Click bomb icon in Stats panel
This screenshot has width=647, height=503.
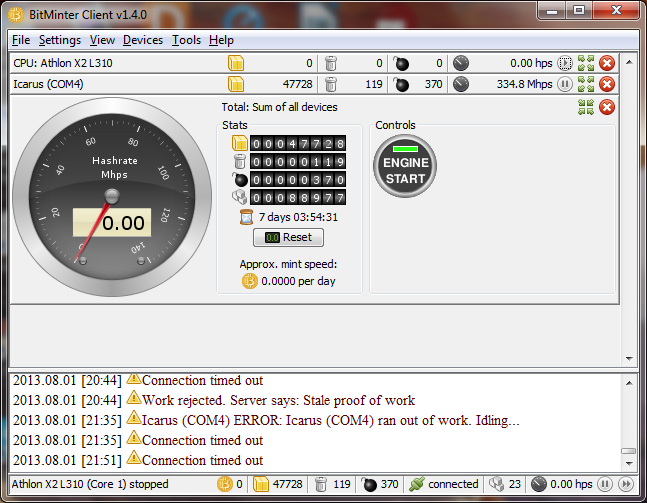pos(240,179)
